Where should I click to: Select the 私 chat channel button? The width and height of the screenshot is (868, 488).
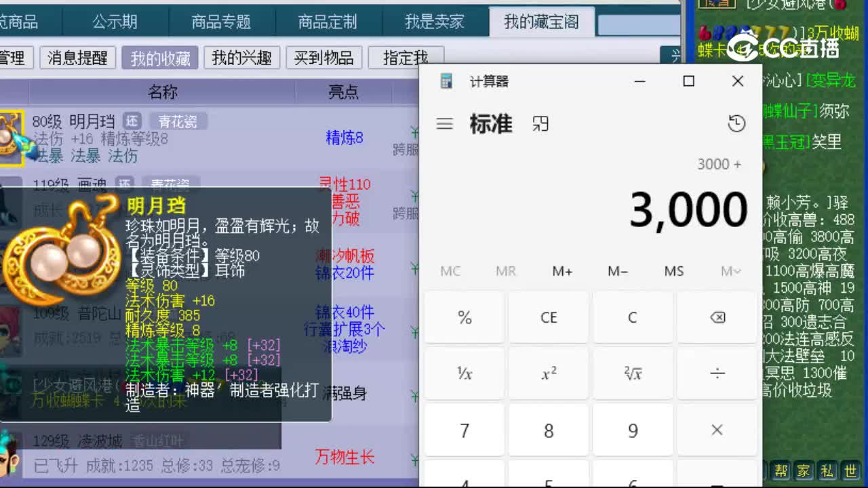pos(827,470)
